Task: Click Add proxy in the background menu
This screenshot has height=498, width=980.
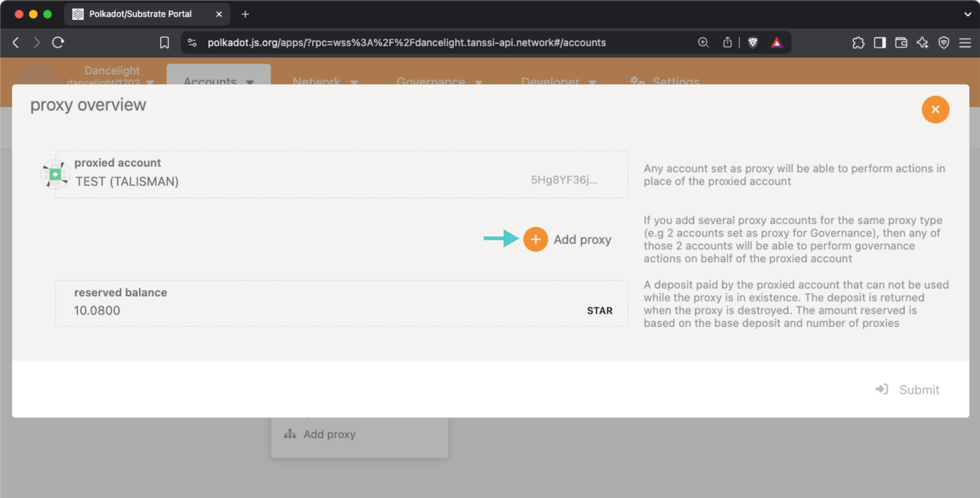Action: pyautogui.click(x=329, y=434)
